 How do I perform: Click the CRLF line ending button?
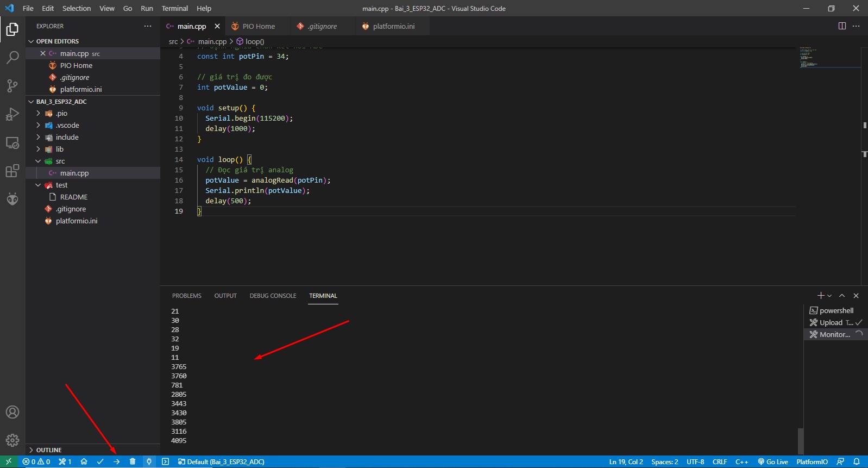(x=720, y=461)
